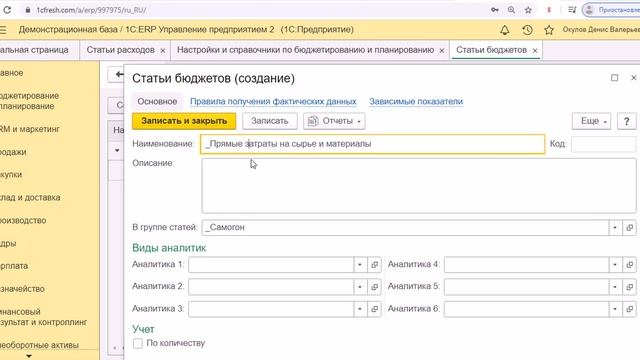Open the Еще menu

click(591, 121)
